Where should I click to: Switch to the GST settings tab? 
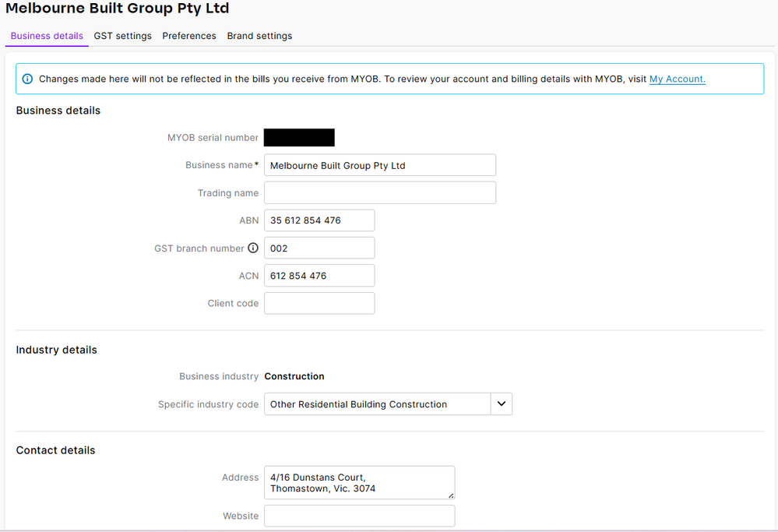pyautogui.click(x=122, y=36)
